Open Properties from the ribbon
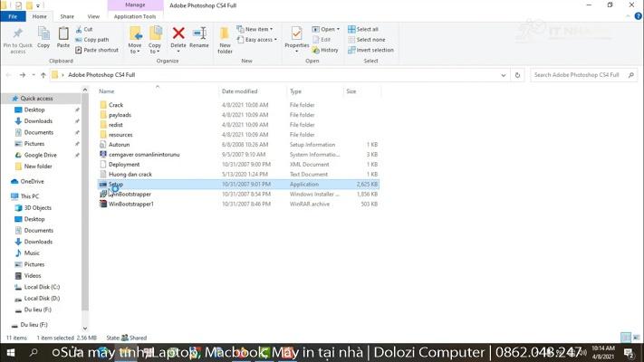The width and height of the screenshot is (644, 362). click(x=296, y=37)
